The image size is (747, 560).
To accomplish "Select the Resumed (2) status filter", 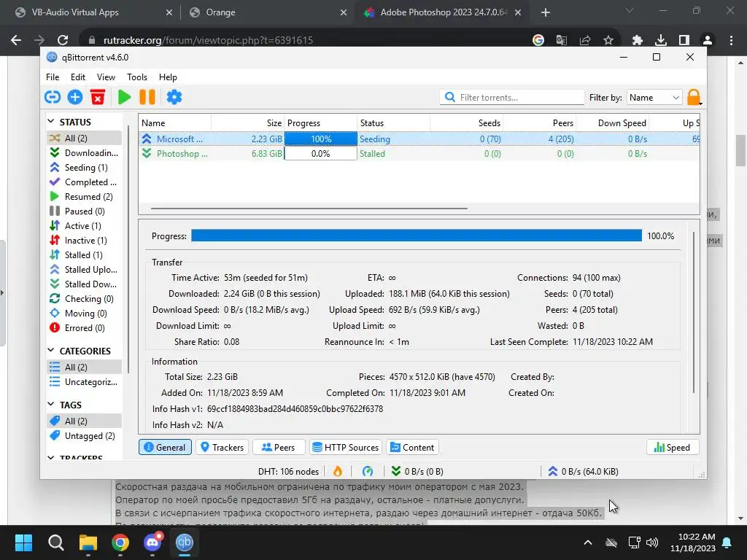I will [85, 197].
